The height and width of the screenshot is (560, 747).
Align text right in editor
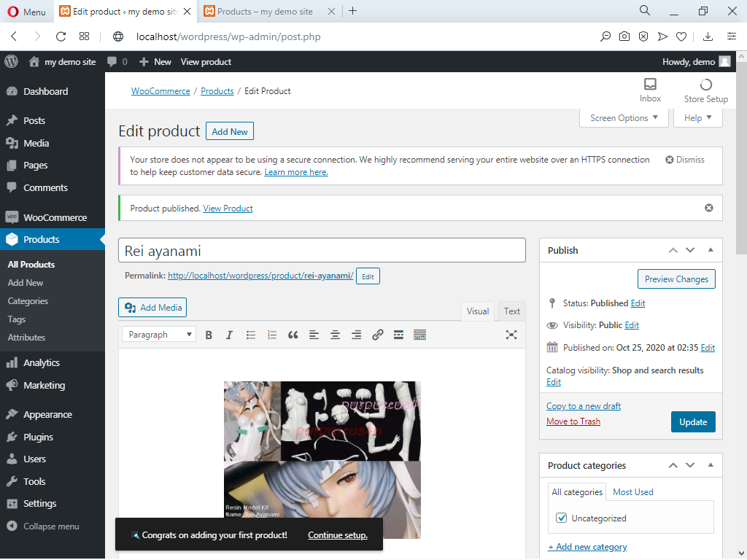(x=356, y=335)
